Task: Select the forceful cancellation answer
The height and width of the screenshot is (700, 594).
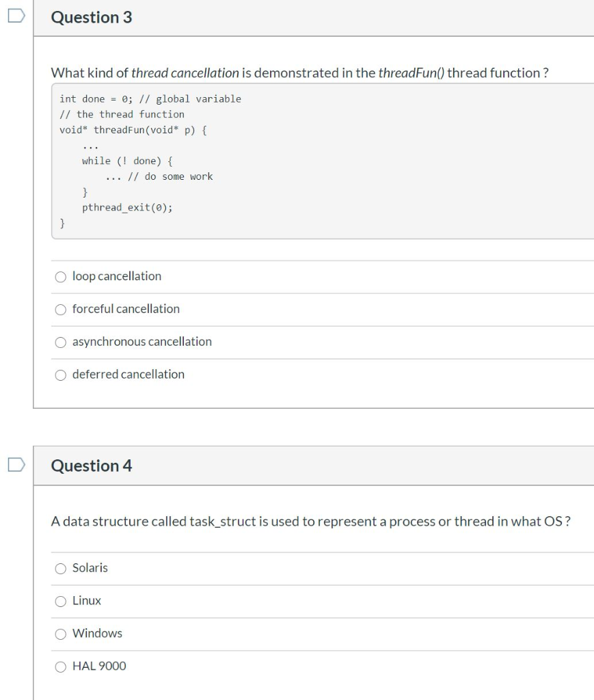Action: point(62,309)
